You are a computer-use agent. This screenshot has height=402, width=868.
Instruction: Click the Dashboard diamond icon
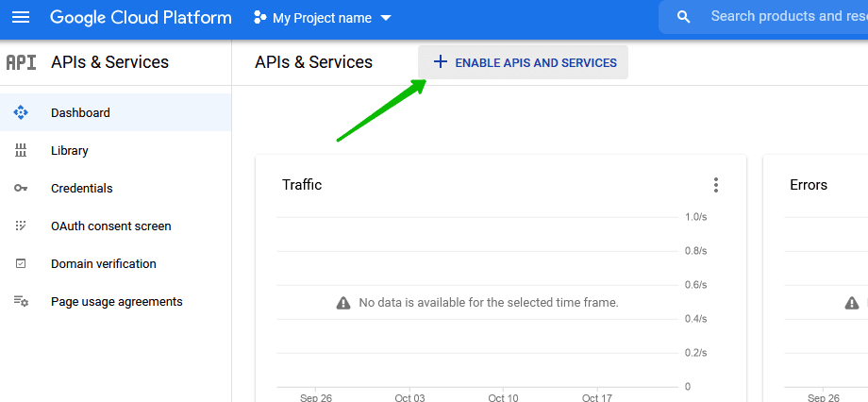21,113
